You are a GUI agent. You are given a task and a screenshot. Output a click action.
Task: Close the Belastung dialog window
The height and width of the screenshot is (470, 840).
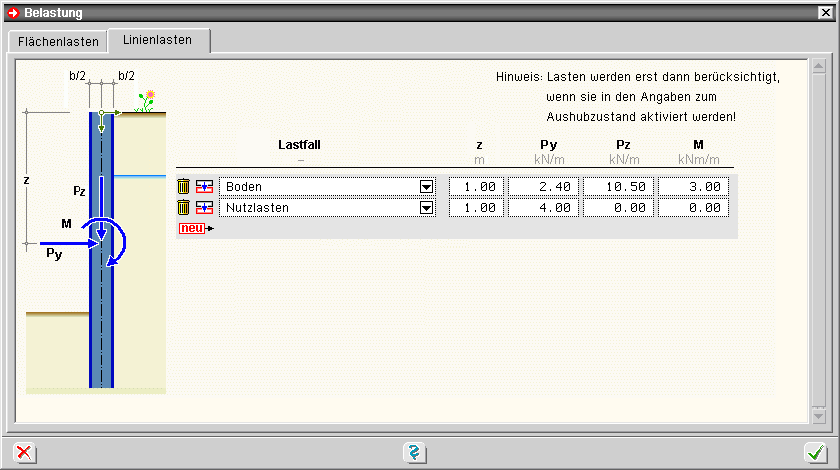pyautogui.click(x=825, y=13)
